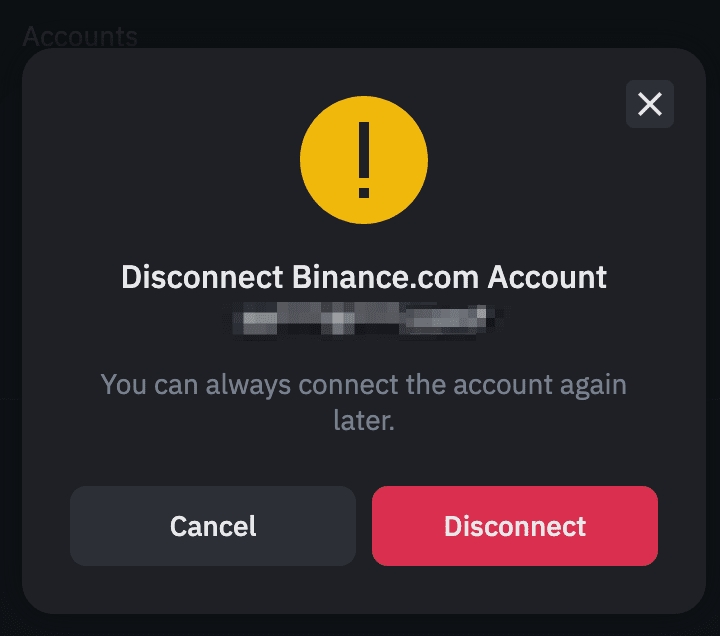
Task: Confirm disconnecting the Binance.com account
Action: (x=515, y=526)
